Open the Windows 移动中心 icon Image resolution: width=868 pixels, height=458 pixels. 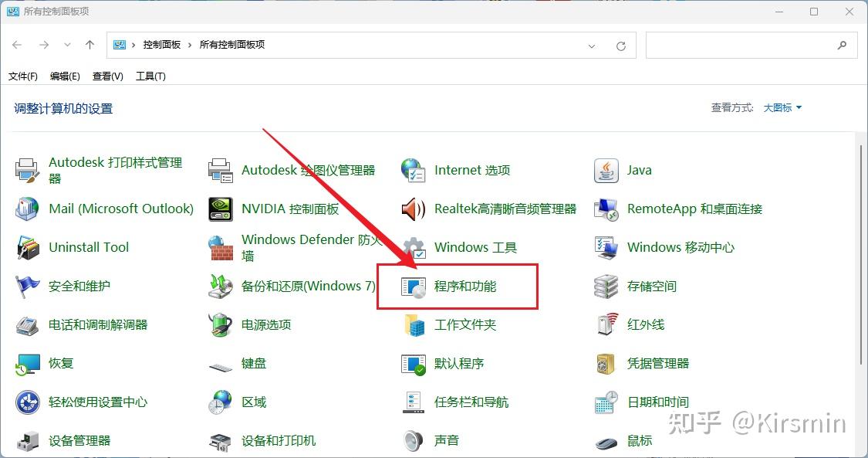pyautogui.click(x=606, y=248)
